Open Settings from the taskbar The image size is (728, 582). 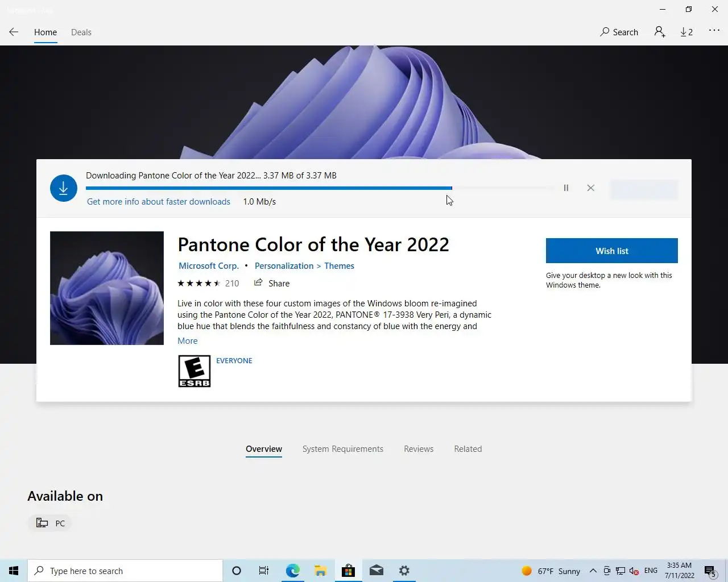(x=404, y=571)
